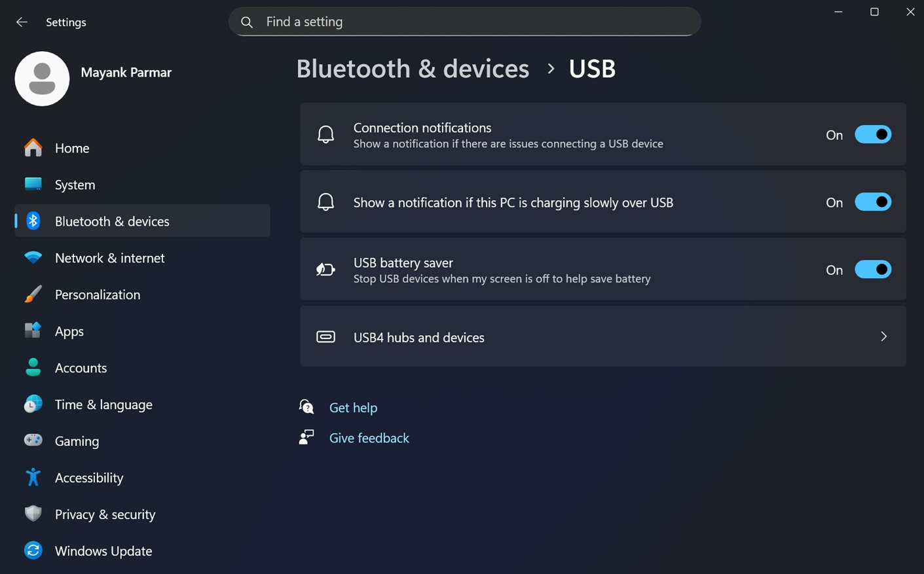
Task: Focus the Find a setting search box
Action: point(471,22)
